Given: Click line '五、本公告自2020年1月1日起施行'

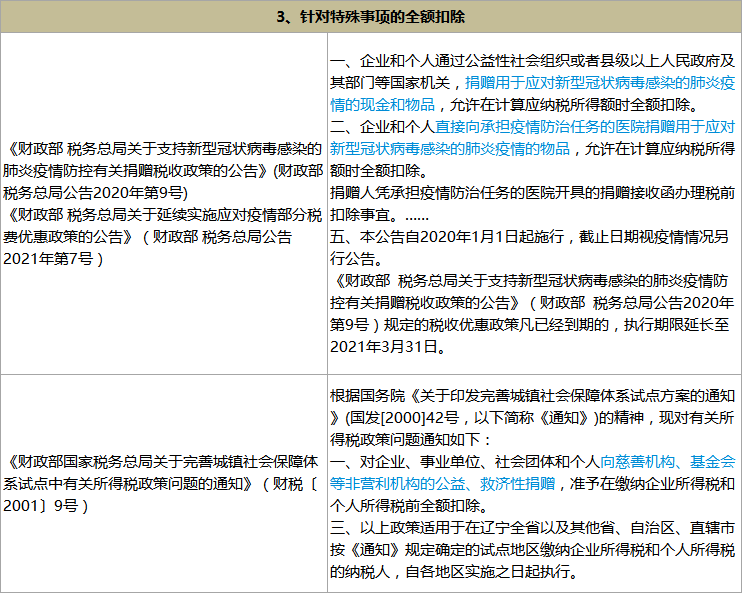Looking at the screenshot, I should click(x=447, y=237).
